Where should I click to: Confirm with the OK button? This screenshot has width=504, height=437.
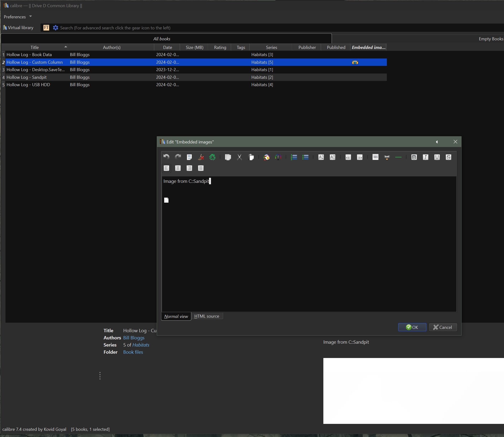coord(412,327)
